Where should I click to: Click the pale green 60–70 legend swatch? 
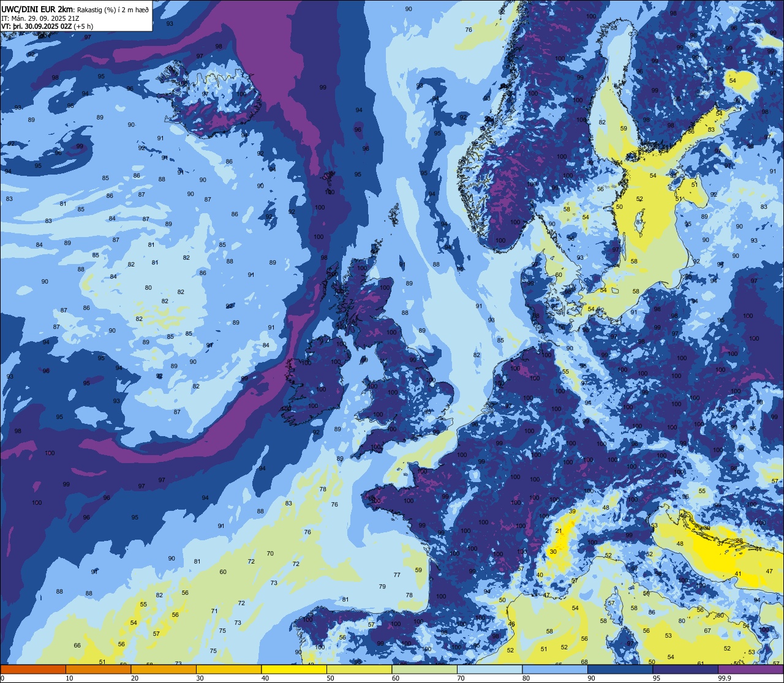point(424,669)
